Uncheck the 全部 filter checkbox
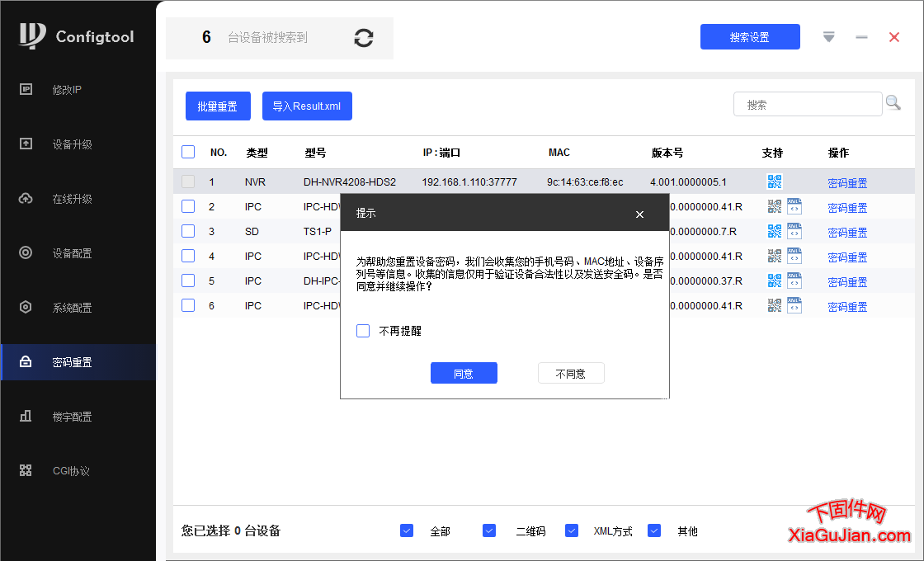The image size is (924, 561). pos(407,530)
